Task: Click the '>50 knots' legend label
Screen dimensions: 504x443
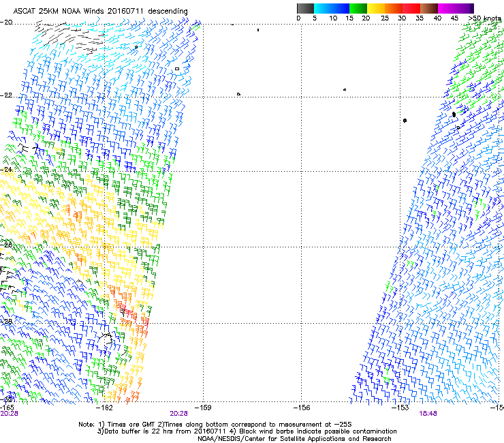Action: pos(484,18)
